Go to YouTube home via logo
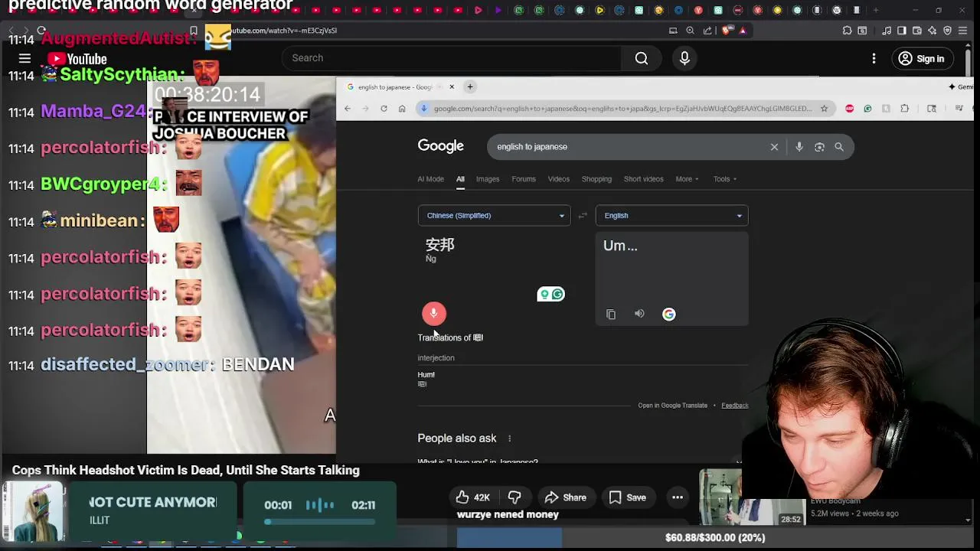This screenshot has width=980, height=551. (x=77, y=59)
